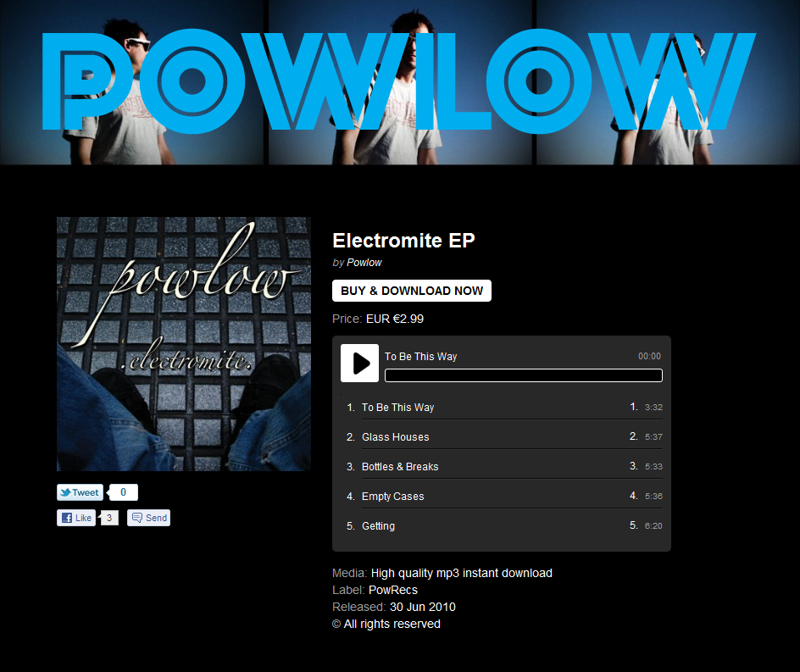800x672 pixels.
Task: Click the Twitter bird Tweet button
Action: pyautogui.click(x=81, y=492)
